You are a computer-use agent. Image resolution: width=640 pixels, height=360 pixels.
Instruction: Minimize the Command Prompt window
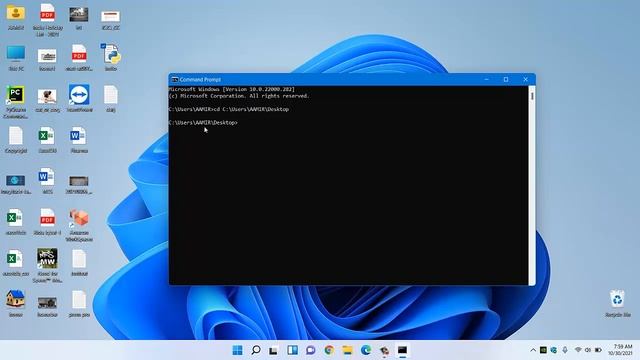coord(487,80)
